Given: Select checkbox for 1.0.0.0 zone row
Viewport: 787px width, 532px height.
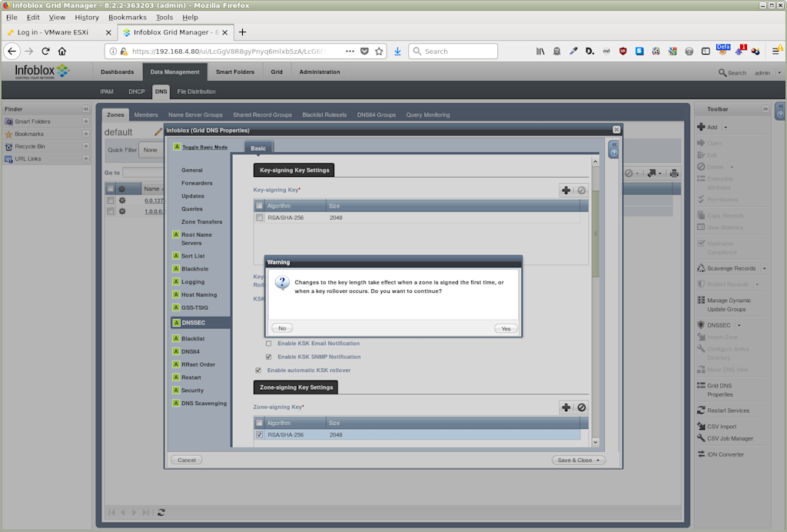Looking at the screenshot, I should (111, 211).
